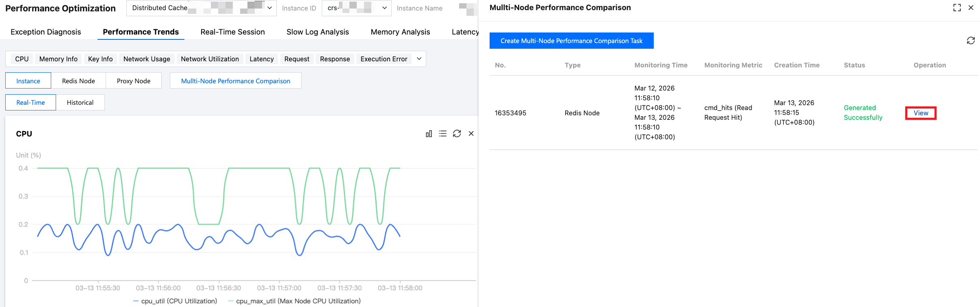The width and height of the screenshot is (980, 307).
Task: Refresh the CPU chart
Action: tap(457, 134)
